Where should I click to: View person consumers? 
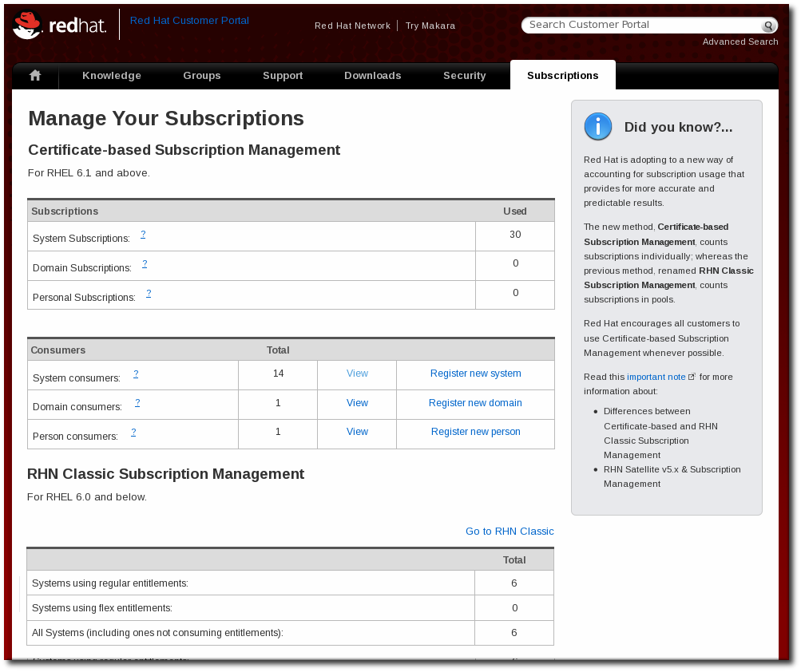tap(357, 432)
